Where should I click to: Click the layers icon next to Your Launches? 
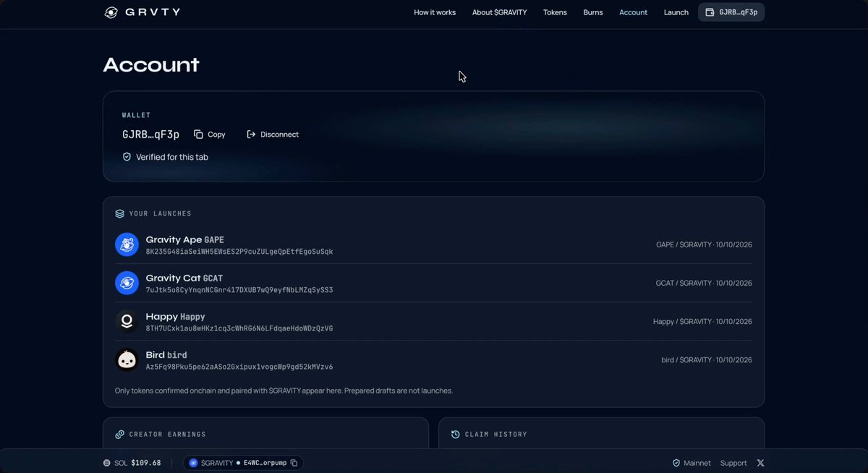(x=119, y=214)
